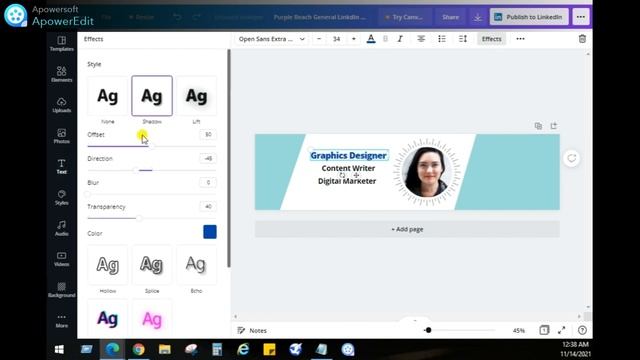Click the zoom slider handle
This screenshot has height=360, width=640.
tap(428, 330)
